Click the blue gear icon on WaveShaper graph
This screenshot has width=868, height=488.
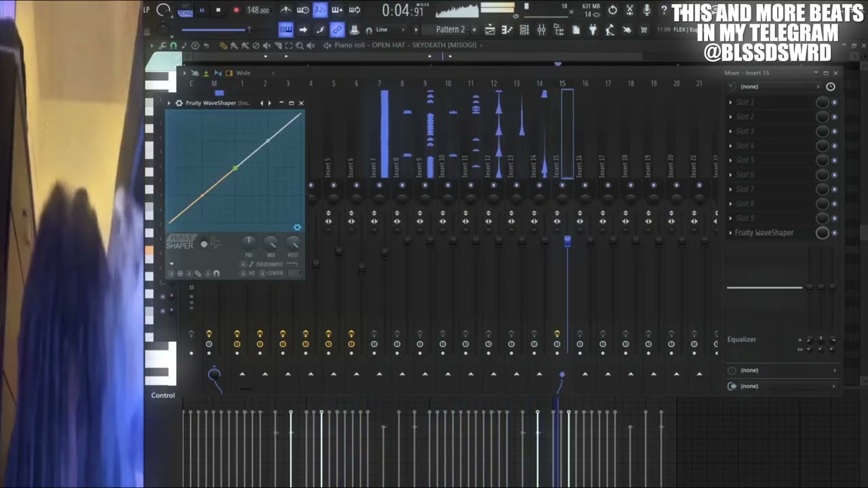[x=297, y=227]
